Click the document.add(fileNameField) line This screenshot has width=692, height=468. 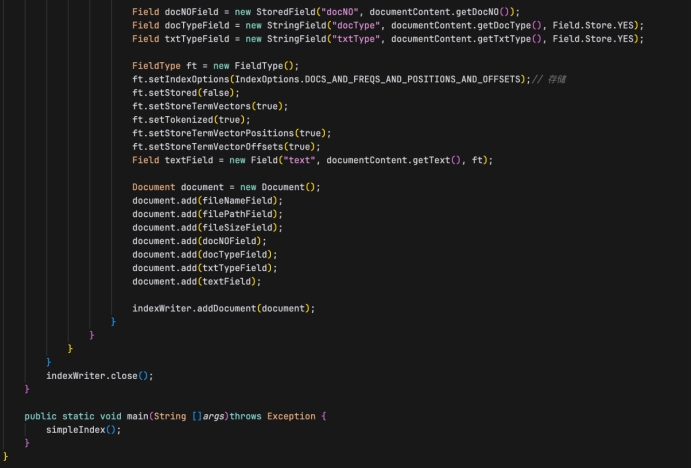point(207,200)
